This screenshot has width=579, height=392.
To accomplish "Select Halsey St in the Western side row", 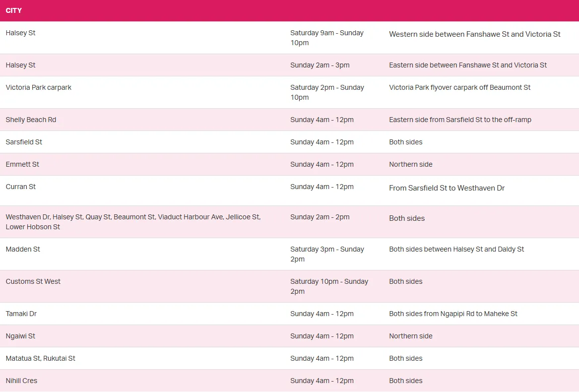I will pyautogui.click(x=20, y=33).
